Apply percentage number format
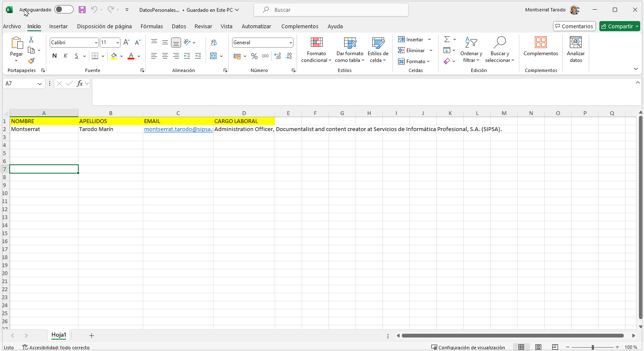This screenshot has width=644, height=351. point(254,56)
